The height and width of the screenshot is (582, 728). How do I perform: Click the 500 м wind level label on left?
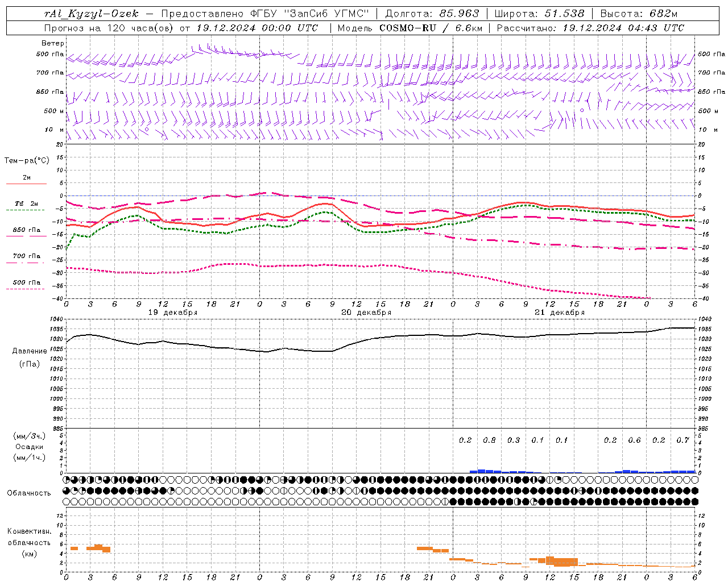tap(54, 111)
